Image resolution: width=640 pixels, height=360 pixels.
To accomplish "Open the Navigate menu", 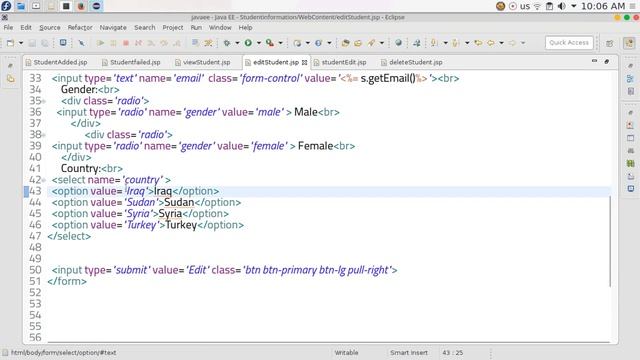I will [113, 27].
